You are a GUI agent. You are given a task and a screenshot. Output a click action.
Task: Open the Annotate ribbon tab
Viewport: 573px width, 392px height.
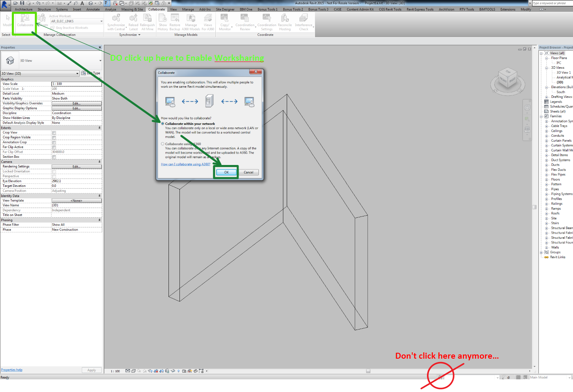click(93, 9)
